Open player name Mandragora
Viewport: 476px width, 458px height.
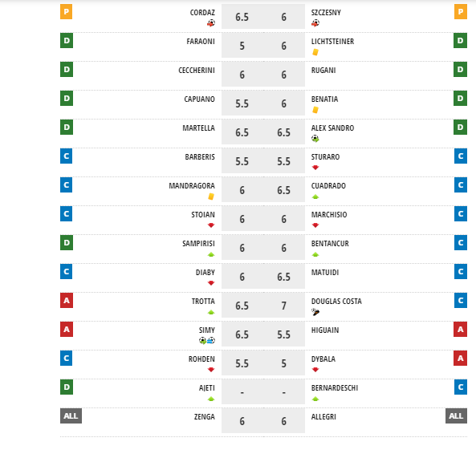click(192, 185)
